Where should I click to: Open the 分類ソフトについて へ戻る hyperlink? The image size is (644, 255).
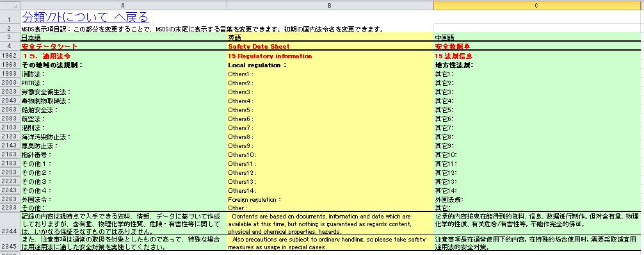coord(85,17)
